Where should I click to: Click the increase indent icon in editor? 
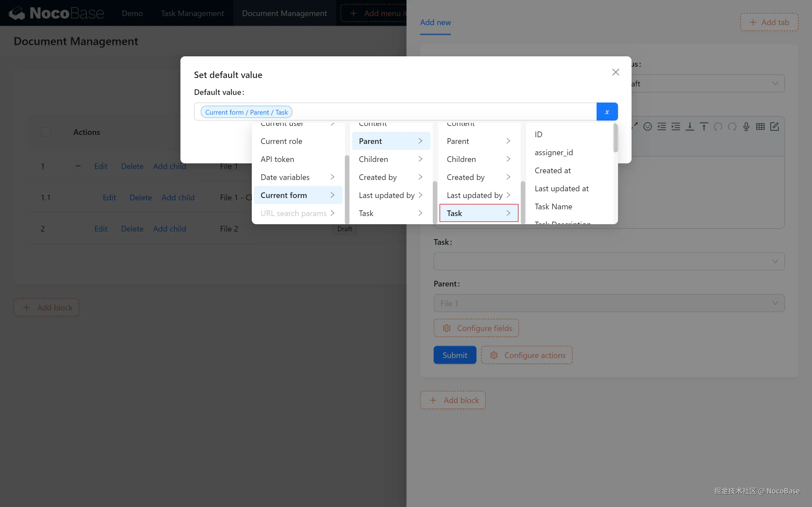676,126
